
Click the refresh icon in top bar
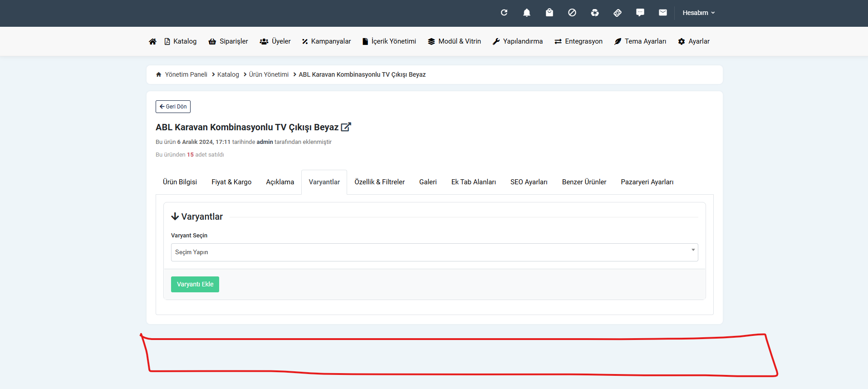(x=504, y=13)
